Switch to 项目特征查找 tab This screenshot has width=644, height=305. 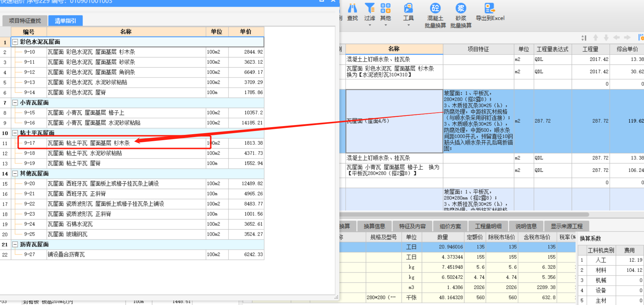25,21
